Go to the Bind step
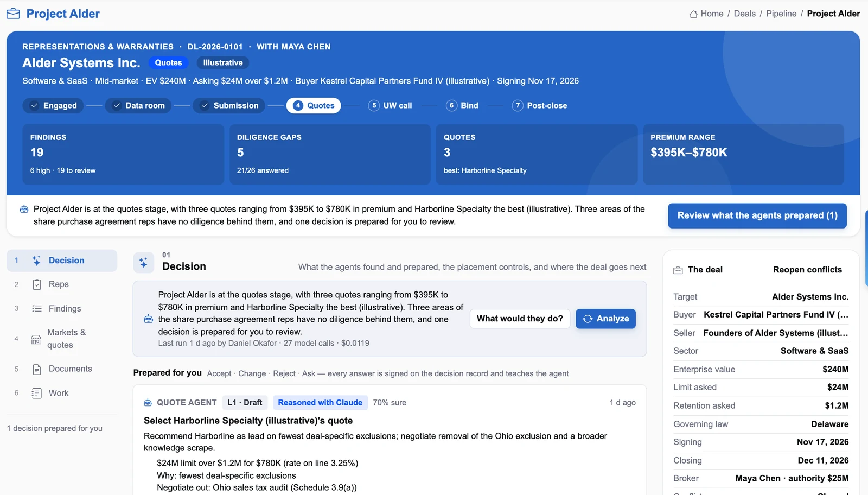 pos(463,105)
